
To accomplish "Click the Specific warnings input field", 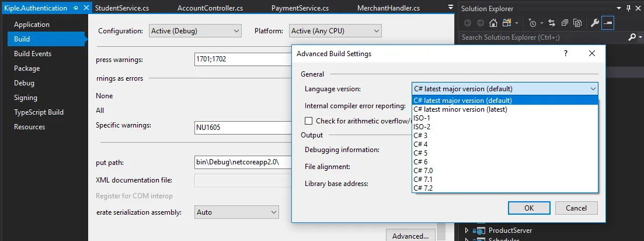I will [242, 126].
